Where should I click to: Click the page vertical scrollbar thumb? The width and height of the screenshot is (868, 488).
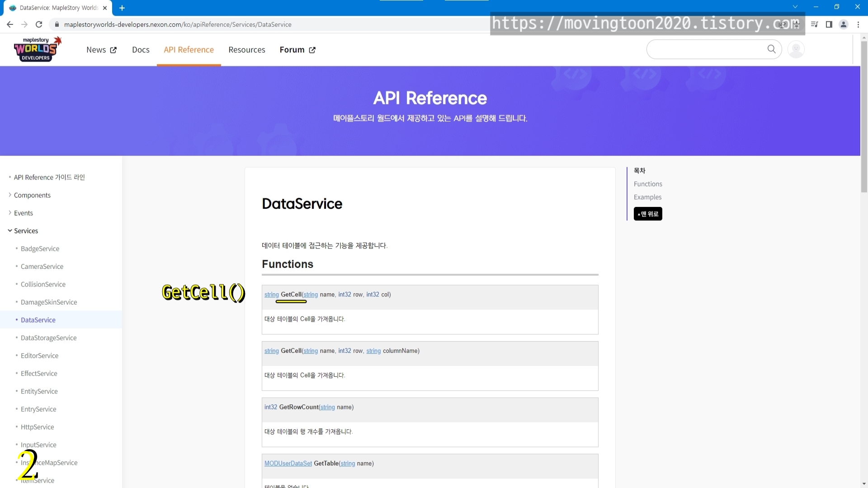tap(864, 117)
